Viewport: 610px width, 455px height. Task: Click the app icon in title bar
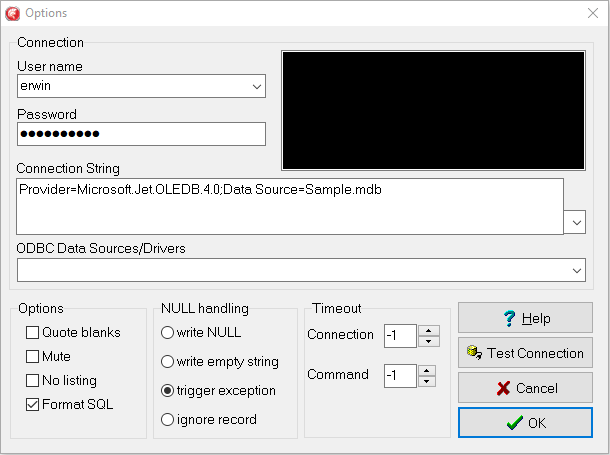tap(14, 12)
